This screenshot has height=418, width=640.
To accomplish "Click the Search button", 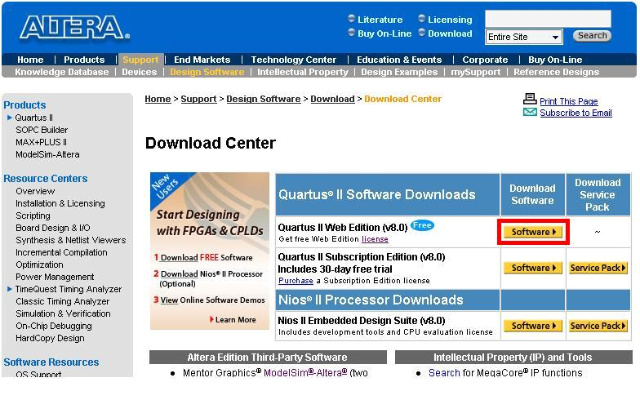I will coord(592,36).
